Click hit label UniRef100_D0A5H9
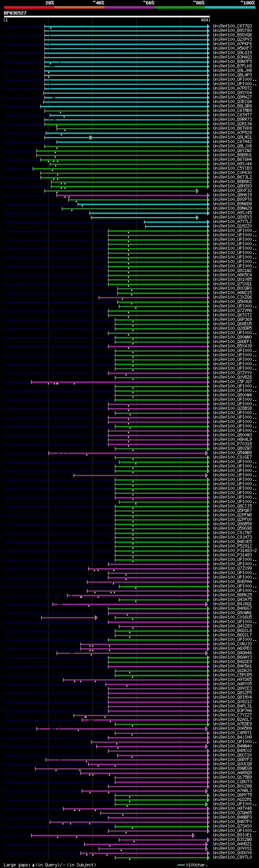This screenshot has width=259, height=868. [232, 729]
